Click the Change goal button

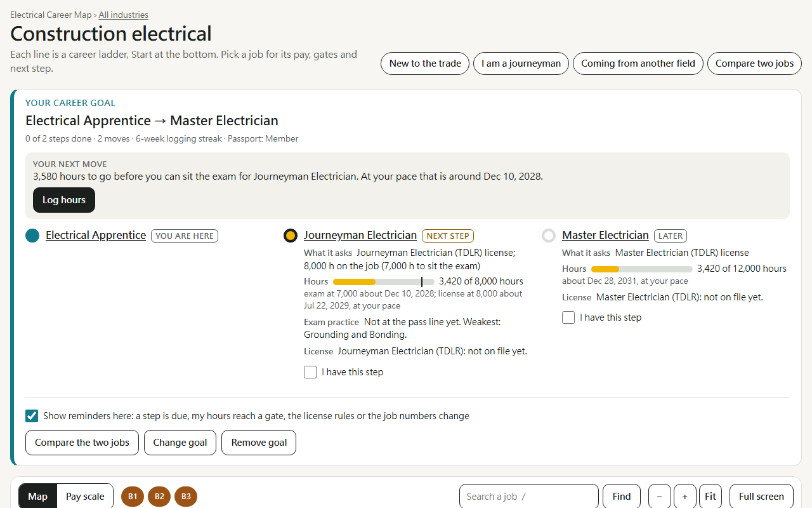180,443
